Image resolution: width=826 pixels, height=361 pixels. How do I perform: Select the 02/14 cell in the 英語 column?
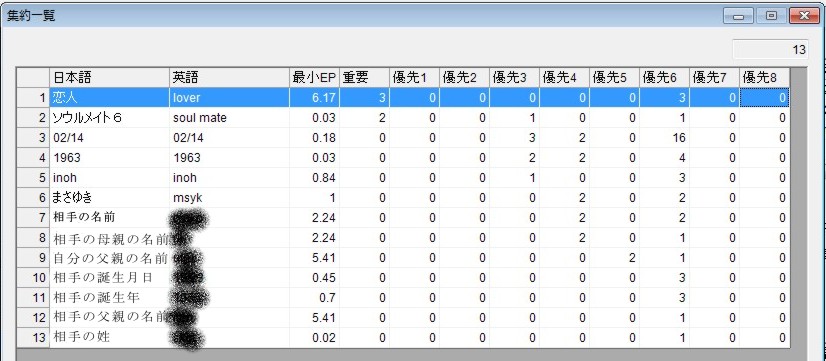229,138
